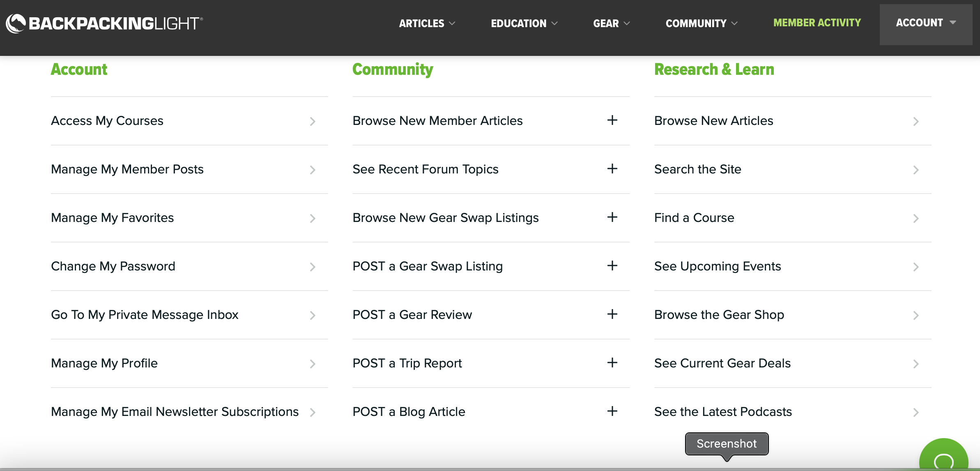Image resolution: width=980 pixels, height=471 pixels.
Task: Click chevron arrow beside Browse New Articles
Action: [916, 121]
